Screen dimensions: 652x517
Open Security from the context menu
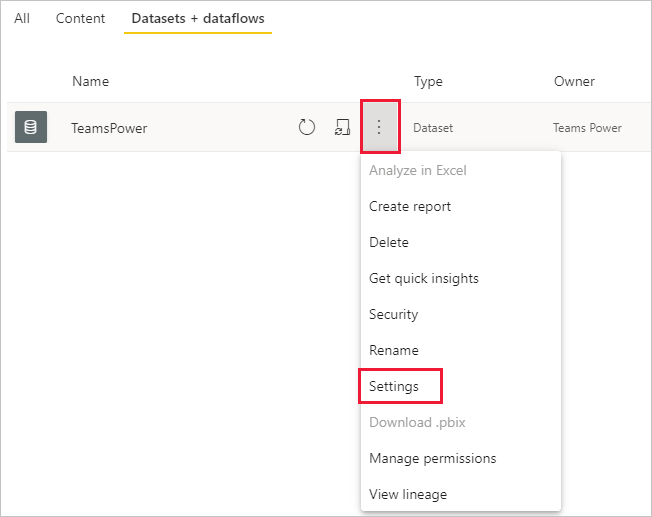click(x=393, y=314)
